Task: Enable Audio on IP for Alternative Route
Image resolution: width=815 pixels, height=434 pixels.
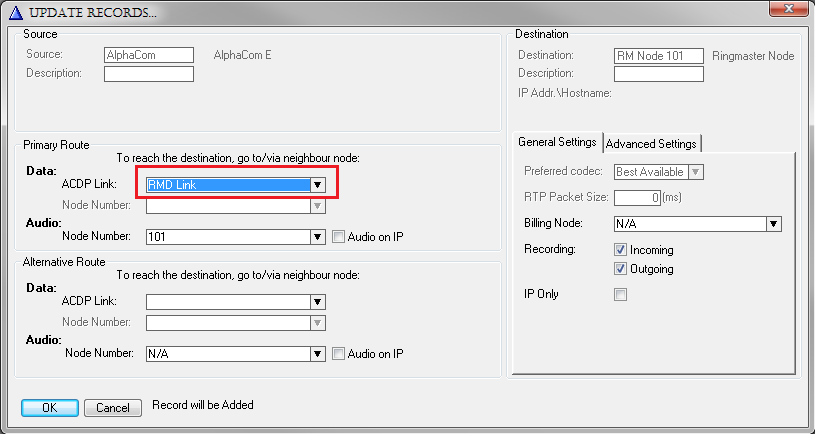Action: click(339, 353)
